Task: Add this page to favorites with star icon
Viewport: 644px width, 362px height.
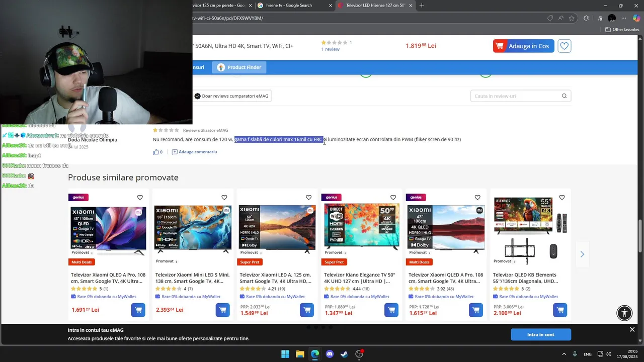Action: coord(572,18)
